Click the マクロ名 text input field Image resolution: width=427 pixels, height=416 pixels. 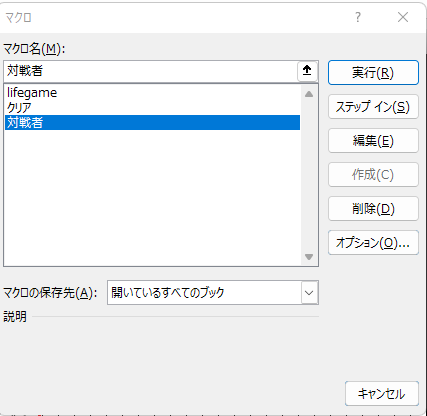(151, 71)
